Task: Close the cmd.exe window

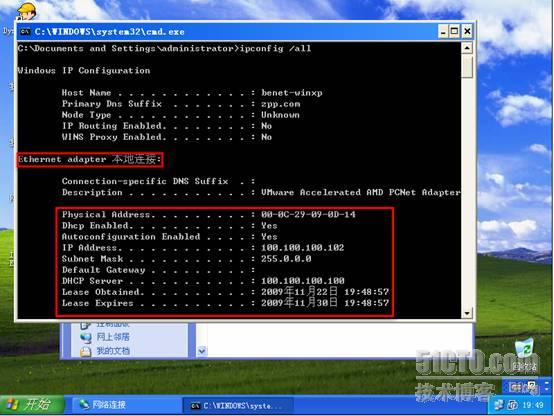Action: (x=467, y=32)
